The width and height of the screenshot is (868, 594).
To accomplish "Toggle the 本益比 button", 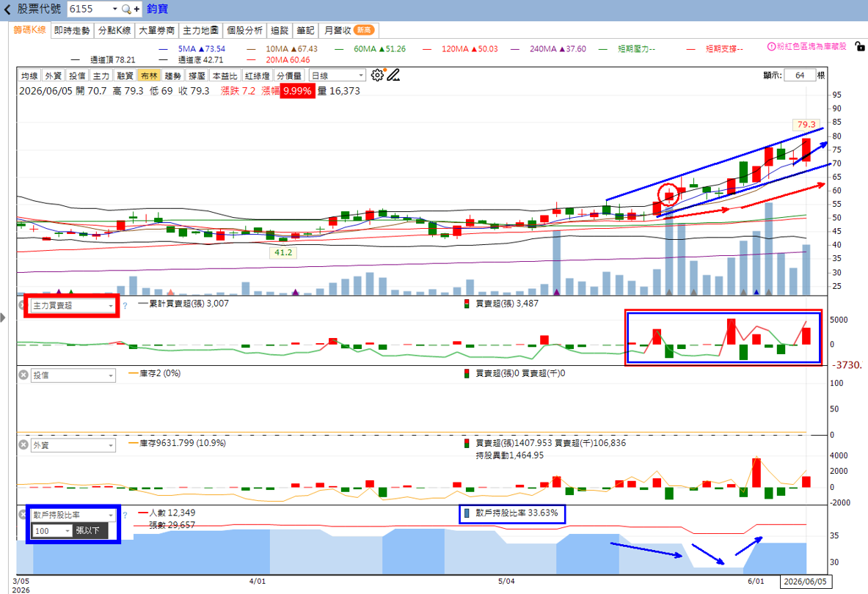I will point(225,76).
